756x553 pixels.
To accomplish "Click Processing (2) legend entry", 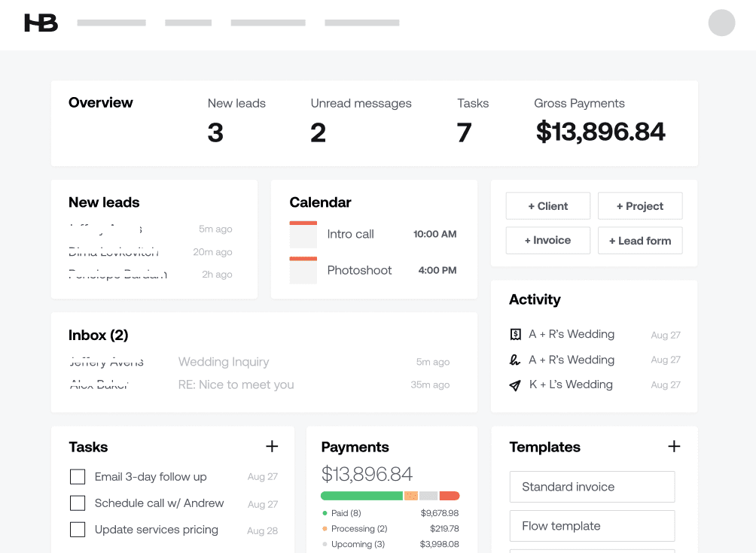I will [x=355, y=528].
